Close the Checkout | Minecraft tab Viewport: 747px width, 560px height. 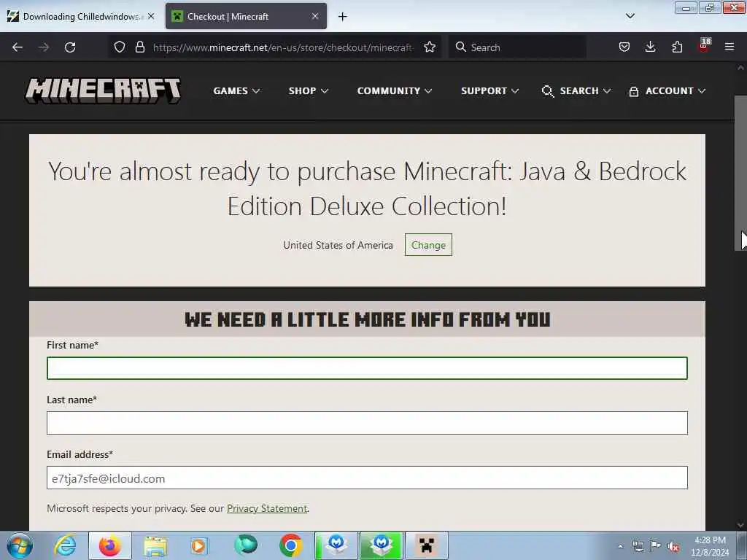[x=315, y=16]
